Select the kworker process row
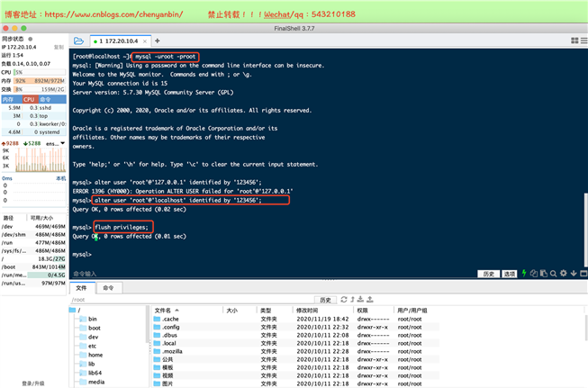The image size is (588, 388). (33, 124)
